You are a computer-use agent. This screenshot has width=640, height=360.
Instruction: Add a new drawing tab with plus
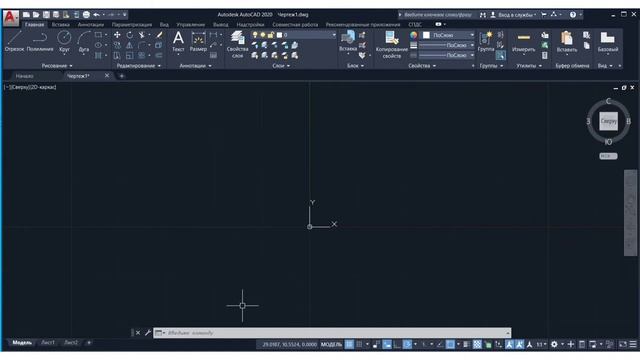pyautogui.click(x=121, y=76)
